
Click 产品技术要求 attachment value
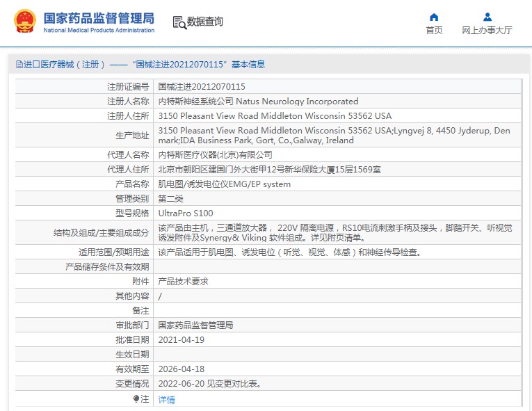click(x=183, y=282)
